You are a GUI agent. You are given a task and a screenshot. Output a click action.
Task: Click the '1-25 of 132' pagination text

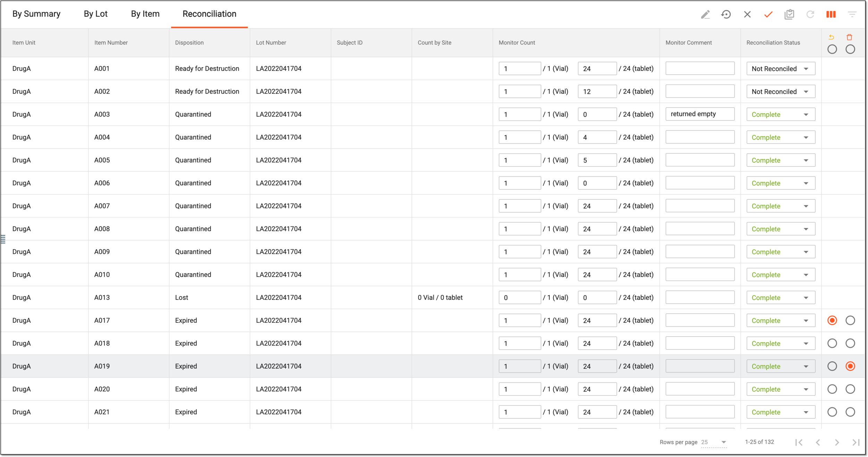click(760, 442)
